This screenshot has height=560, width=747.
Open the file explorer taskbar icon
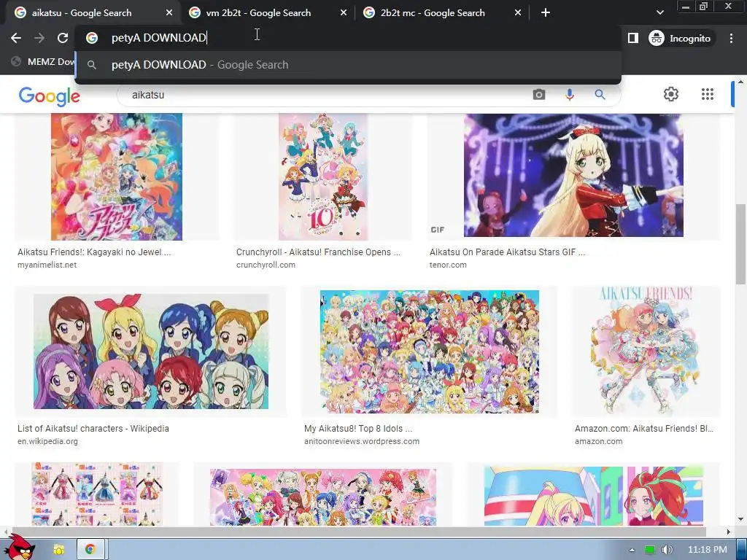tap(59, 550)
